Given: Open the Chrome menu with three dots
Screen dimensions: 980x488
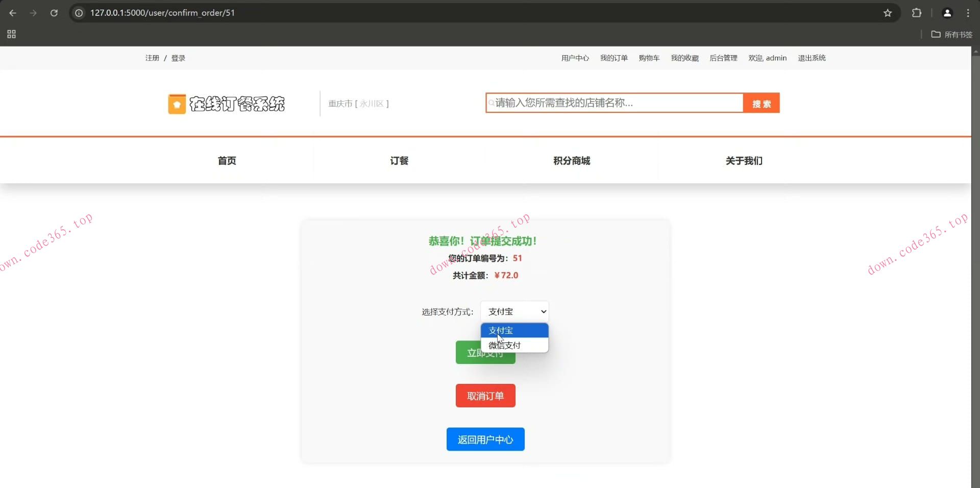Looking at the screenshot, I should coord(968,13).
